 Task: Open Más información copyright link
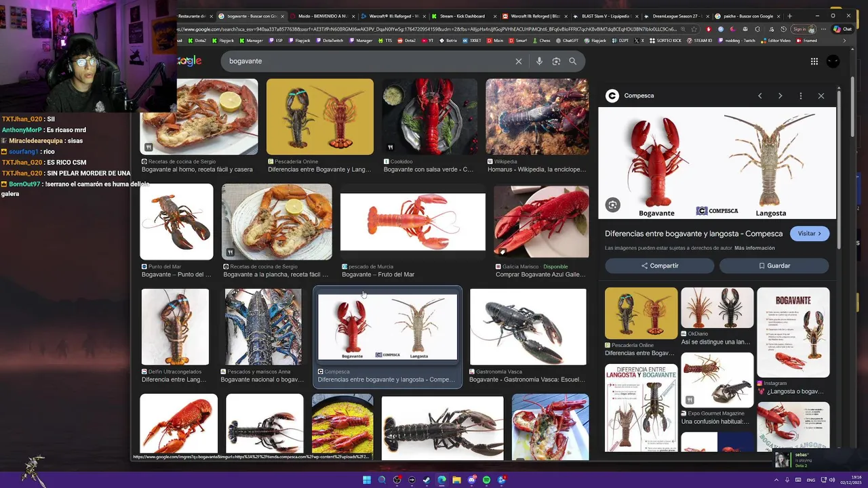(x=754, y=248)
